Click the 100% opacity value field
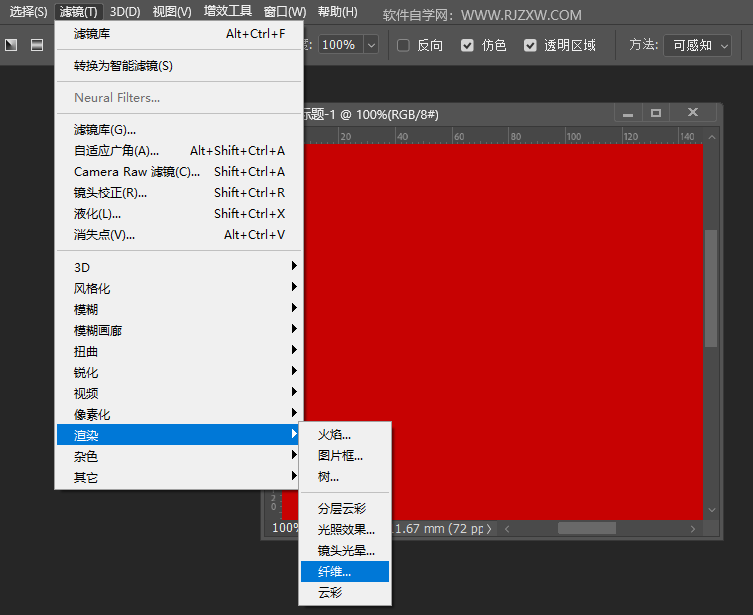The height and width of the screenshot is (615, 753). (340, 45)
